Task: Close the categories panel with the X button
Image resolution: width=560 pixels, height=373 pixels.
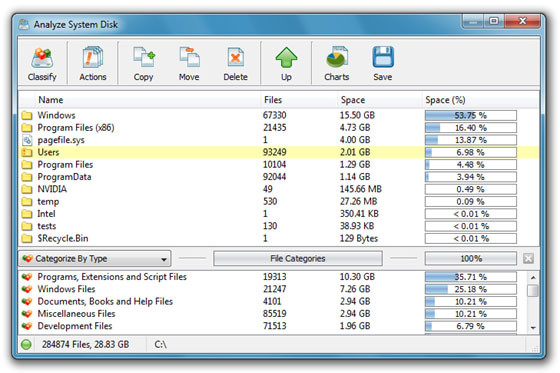Action: tap(528, 258)
